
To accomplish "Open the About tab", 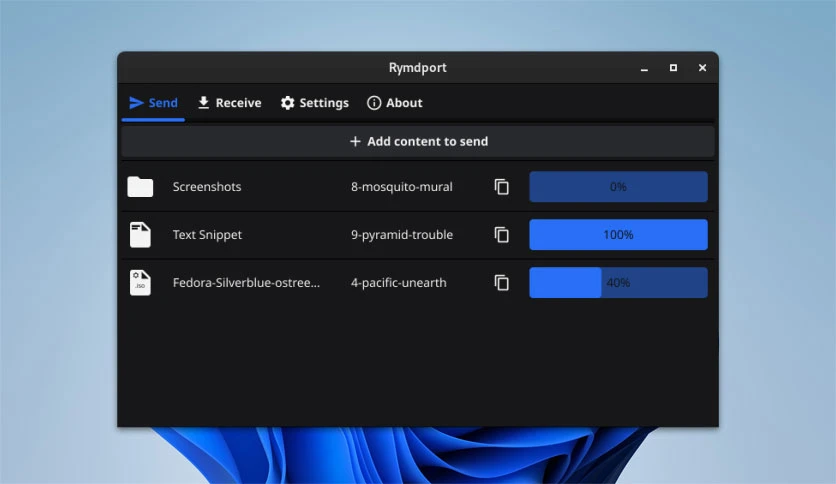I will pyautogui.click(x=395, y=103).
